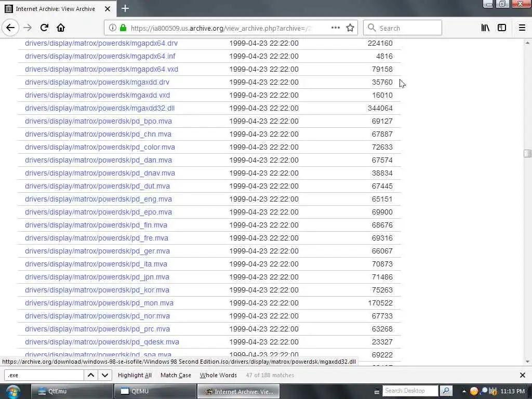Open the mgapdx64.drv file link
The height and width of the screenshot is (399, 532).
(x=101, y=43)
